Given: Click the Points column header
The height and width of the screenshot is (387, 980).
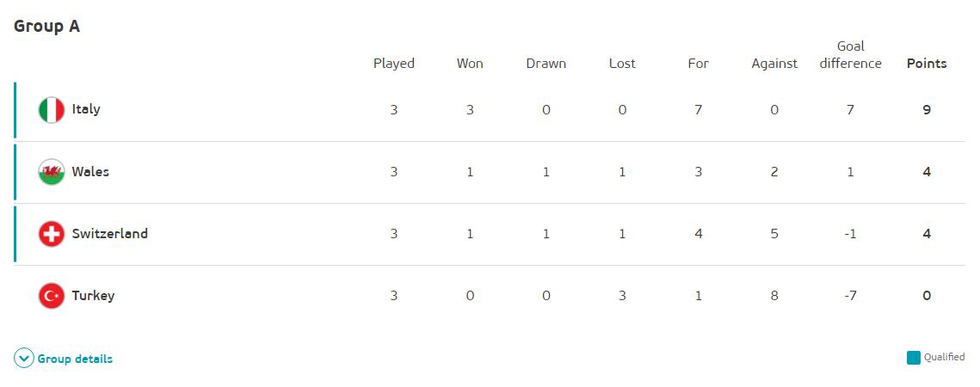Looking at the screenshot, I should coord(927,64).
